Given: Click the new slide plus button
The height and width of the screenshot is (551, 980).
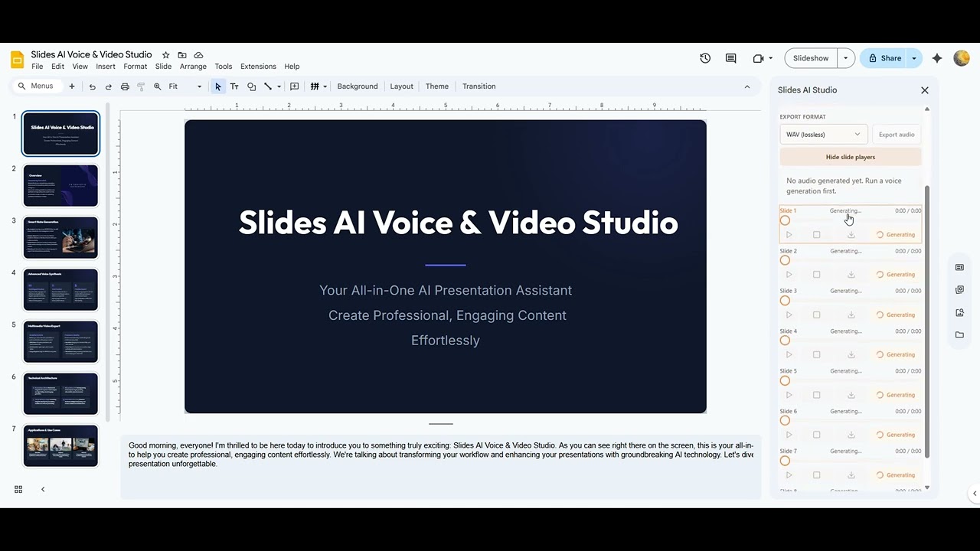Looking at the screenshot, I should tap(72, 86).
